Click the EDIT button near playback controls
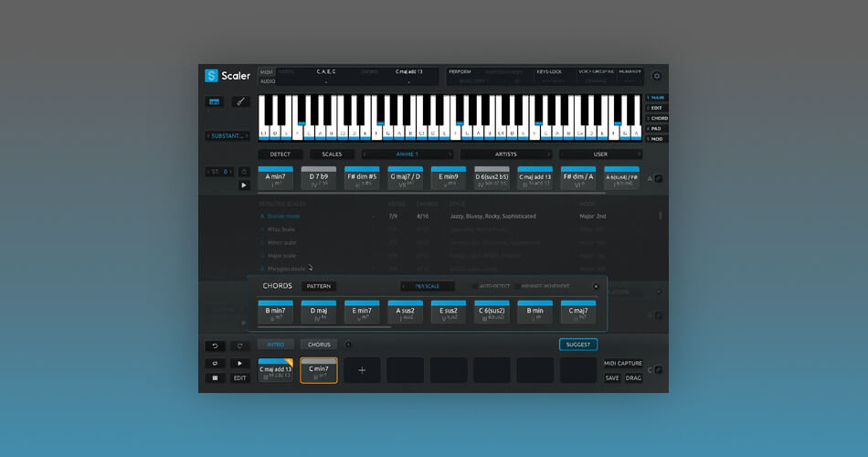 coord(239,377)
